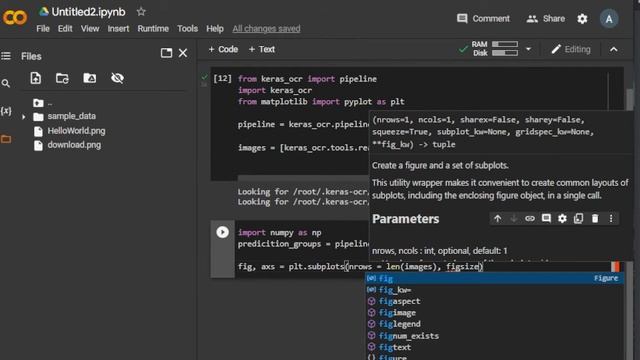Click the plt.subplots code line
The image size is (640, 360).
[360, 267]
